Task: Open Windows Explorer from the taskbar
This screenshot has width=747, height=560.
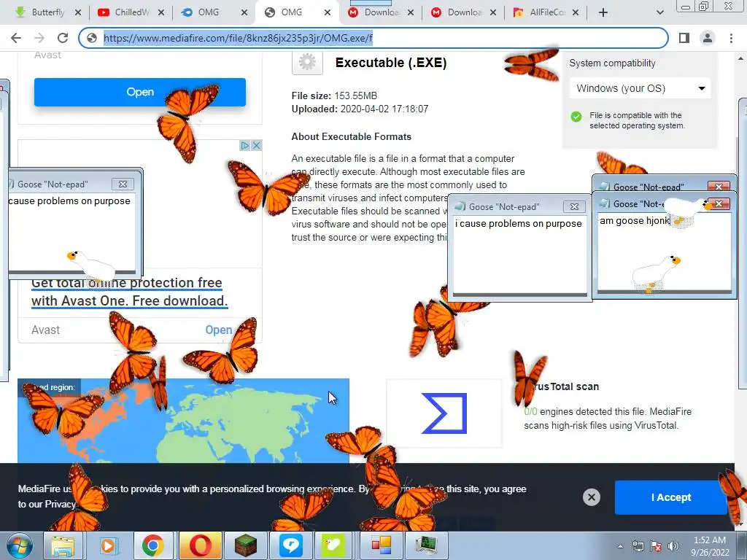Action: (63, 545)
